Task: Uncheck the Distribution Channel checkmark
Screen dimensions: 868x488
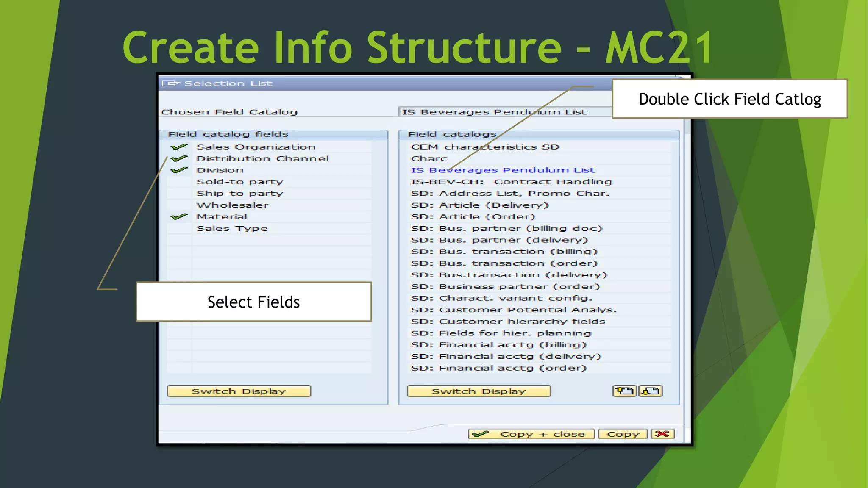Action: coord(179,158)
